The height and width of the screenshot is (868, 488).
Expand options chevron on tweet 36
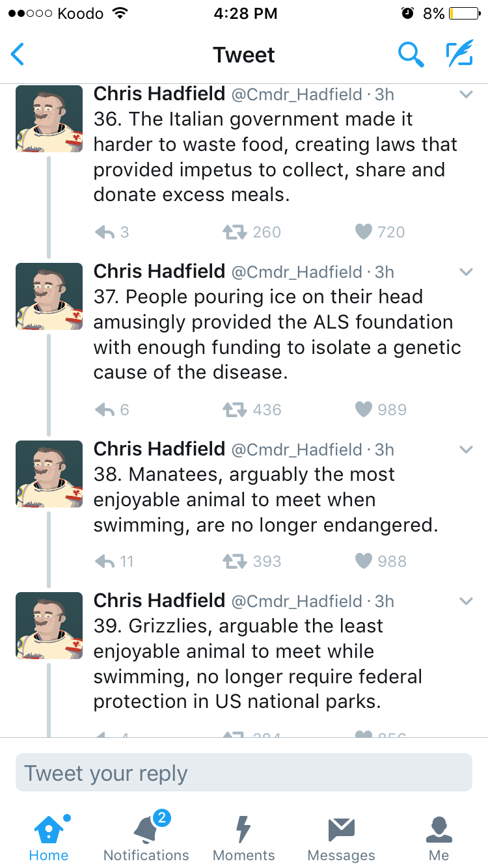click(x=466, y=94)
